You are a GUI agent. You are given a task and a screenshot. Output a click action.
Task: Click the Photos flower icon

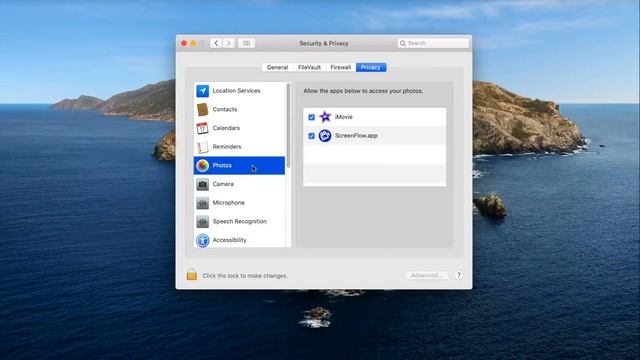[x=202, y=165]
